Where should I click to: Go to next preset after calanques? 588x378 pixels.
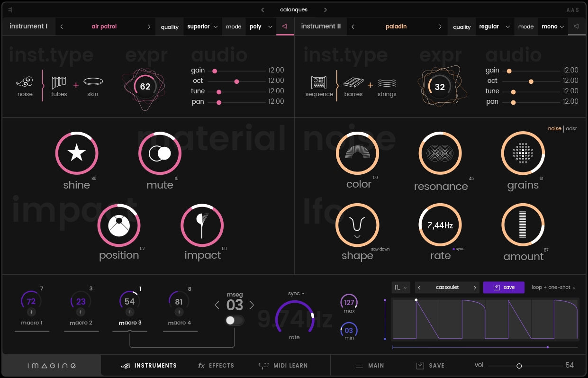(x=326, y=9)
